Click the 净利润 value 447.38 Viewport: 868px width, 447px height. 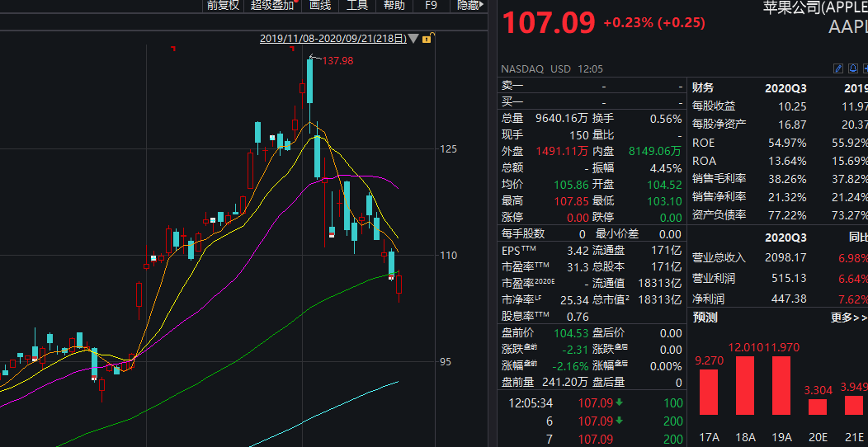[789, 299]
